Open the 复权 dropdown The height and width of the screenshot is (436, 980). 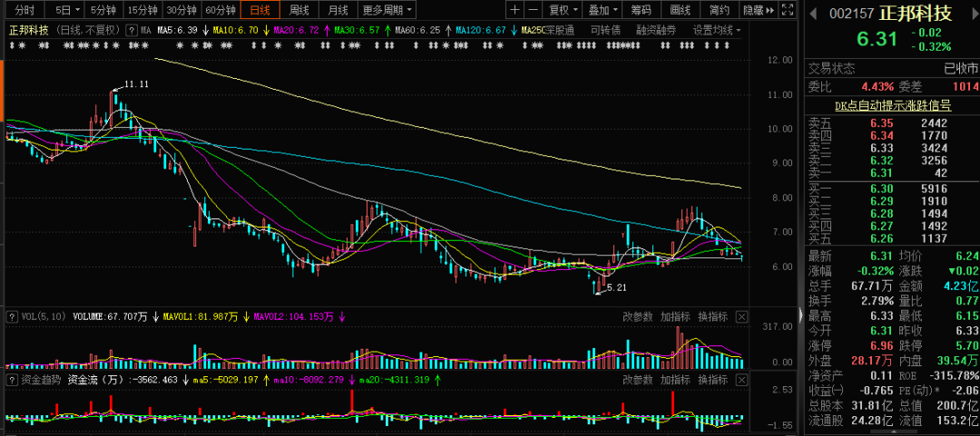[563, 10]
